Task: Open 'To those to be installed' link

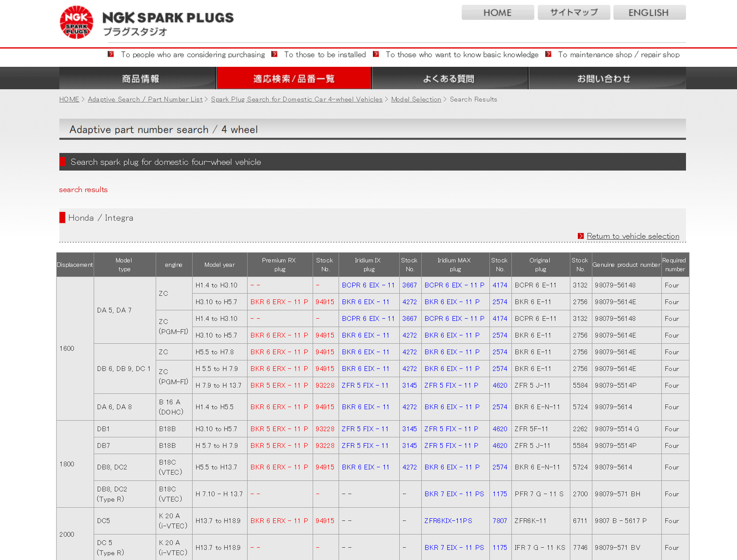Action: (325, 55)
